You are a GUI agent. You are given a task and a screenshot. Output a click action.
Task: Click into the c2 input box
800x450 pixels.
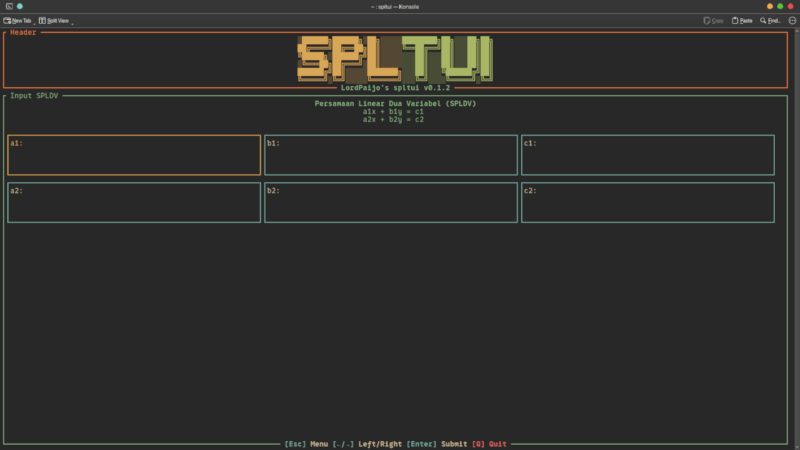(x=647, y=202)
